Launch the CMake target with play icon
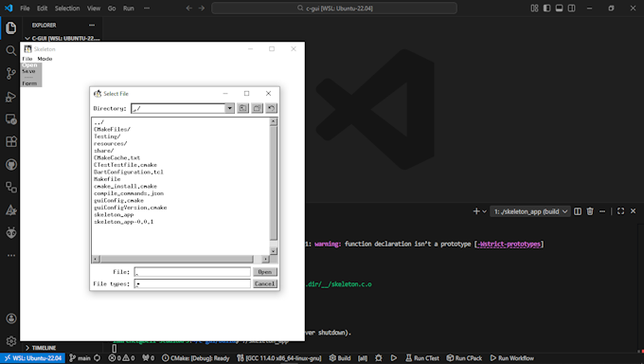This screenshot has height=364, width=644. [393, 358]
